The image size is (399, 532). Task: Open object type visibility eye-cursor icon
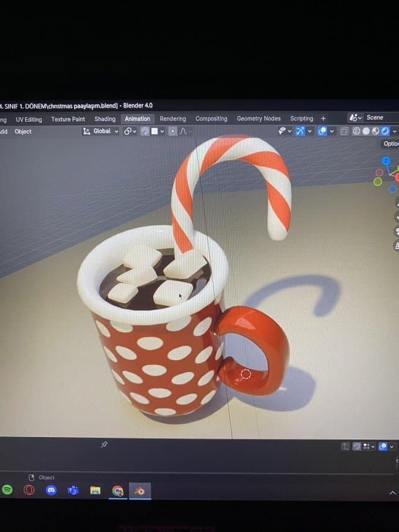tap(282, 131)
